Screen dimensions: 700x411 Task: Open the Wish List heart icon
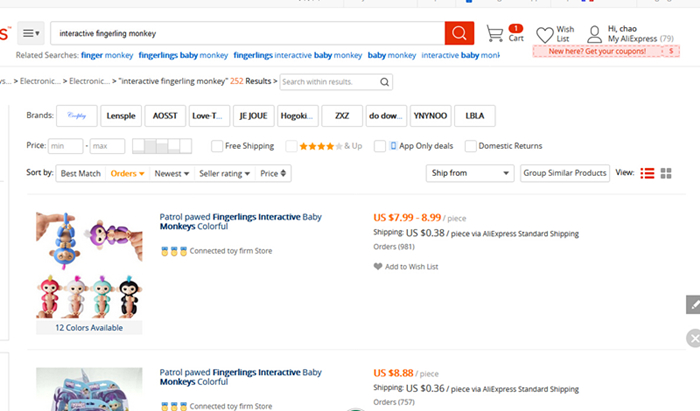click(x=545, y=35)
